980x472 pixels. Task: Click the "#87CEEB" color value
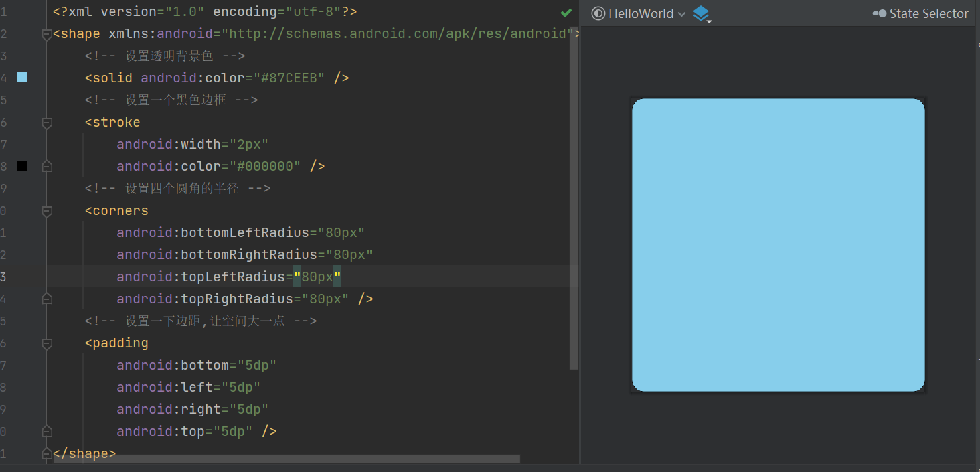[x=289, y=78]
